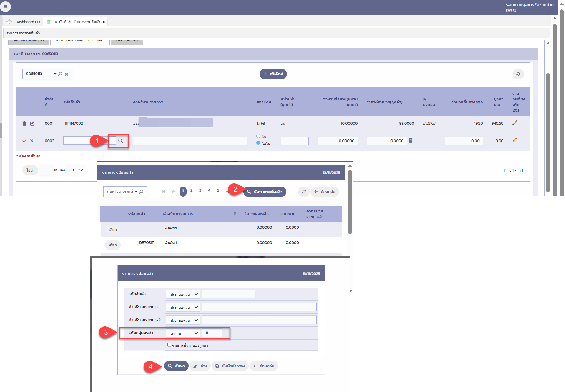Cancel row 0002 with X icon
The width and height of the screenshot is (565, 392).
pyautogui.click(x=32, y=141)
